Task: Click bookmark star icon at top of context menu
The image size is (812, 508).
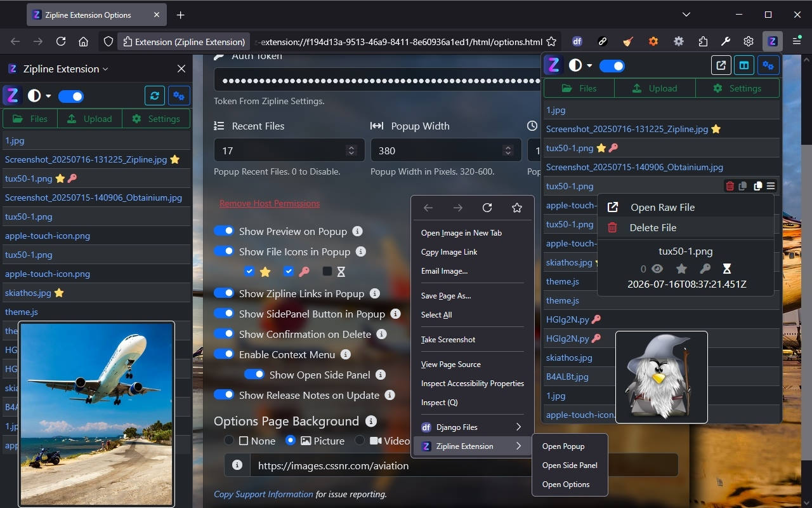Action: tap(517, 208)
